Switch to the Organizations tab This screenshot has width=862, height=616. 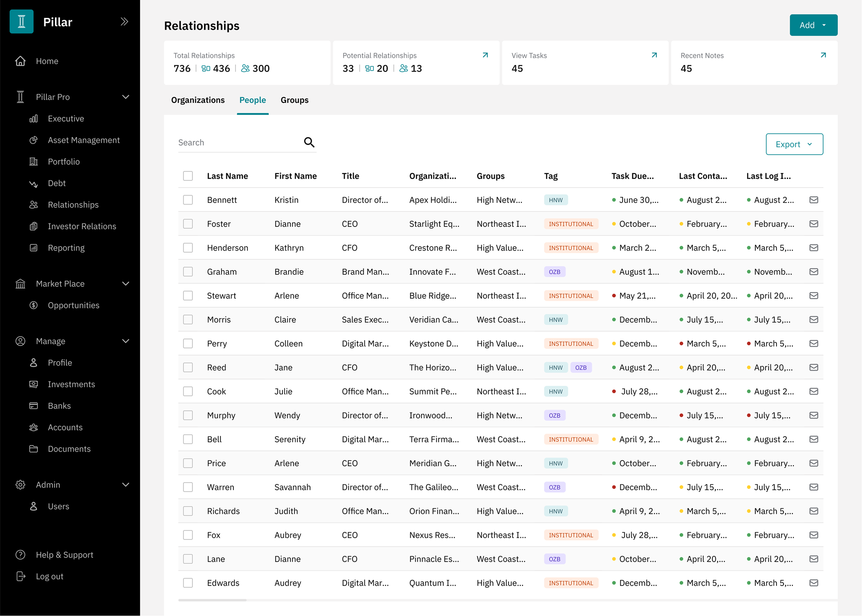[x=198, y=100]
